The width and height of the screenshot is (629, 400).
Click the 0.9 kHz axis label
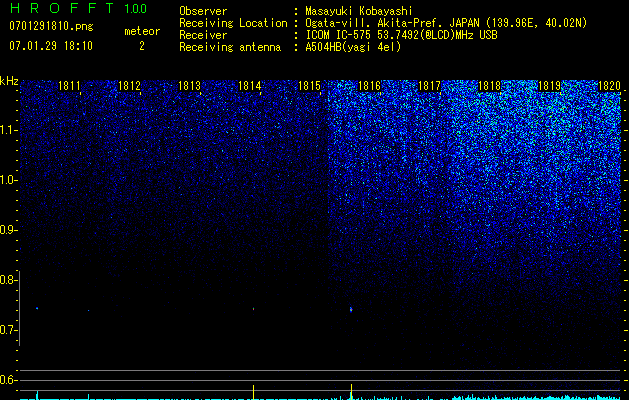click(x=7, y=230)
